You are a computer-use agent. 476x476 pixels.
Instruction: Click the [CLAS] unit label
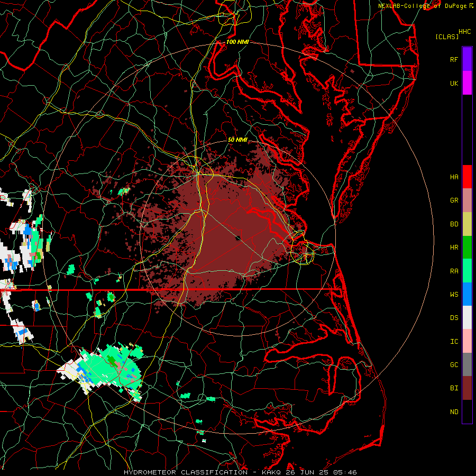[447, 36]
